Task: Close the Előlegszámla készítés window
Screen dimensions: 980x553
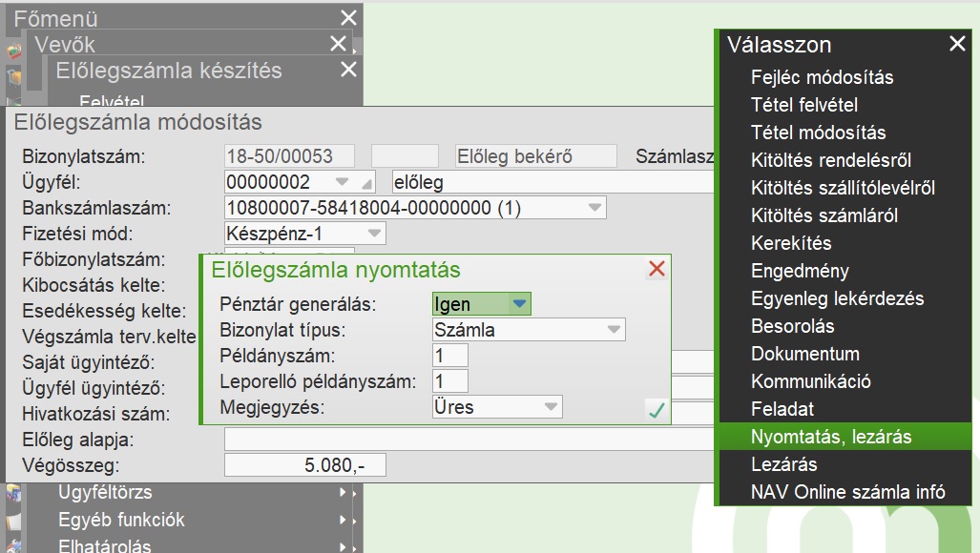Action: (x=348, y=70)
